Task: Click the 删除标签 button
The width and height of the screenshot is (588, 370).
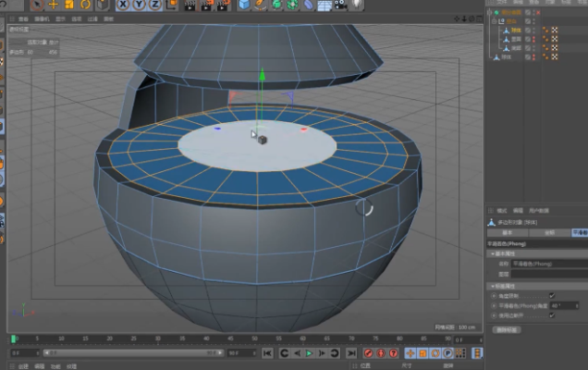Action: 505,329
